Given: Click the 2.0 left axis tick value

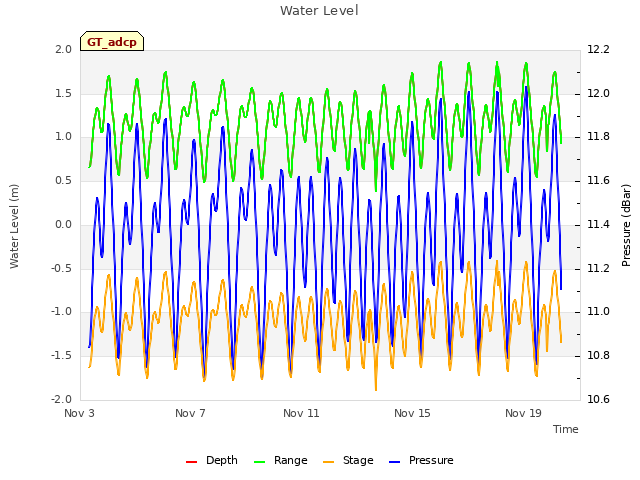Looking at the screenshot, I should (x=63, y=49).
